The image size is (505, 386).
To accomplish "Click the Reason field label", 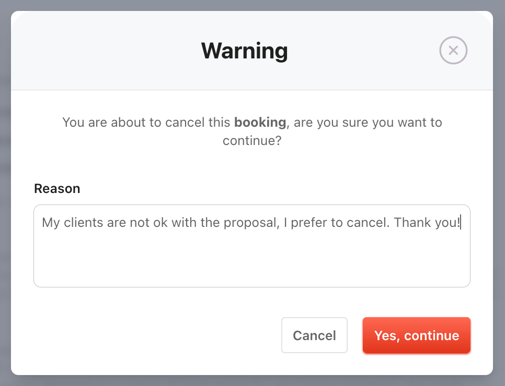I will [57, 189].
